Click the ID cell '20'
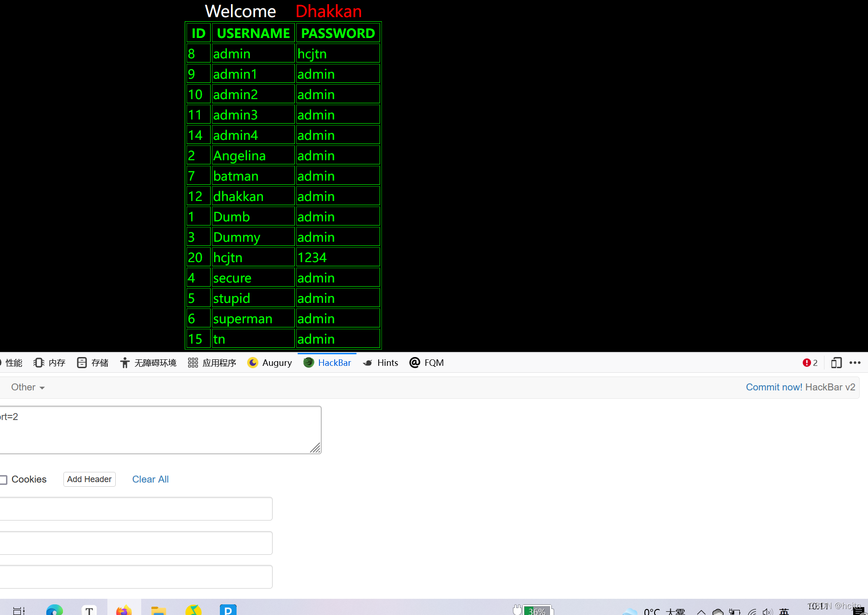 (199, 257)
